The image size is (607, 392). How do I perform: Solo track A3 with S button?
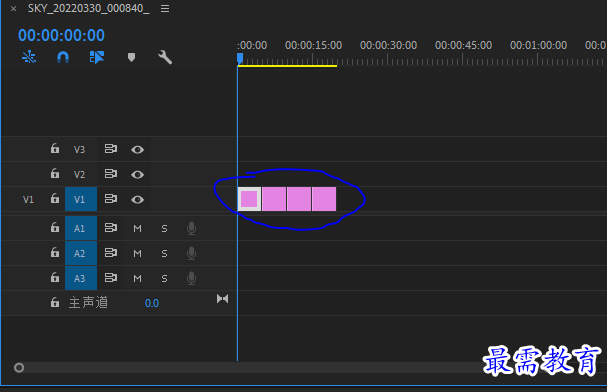coord(164,279)
